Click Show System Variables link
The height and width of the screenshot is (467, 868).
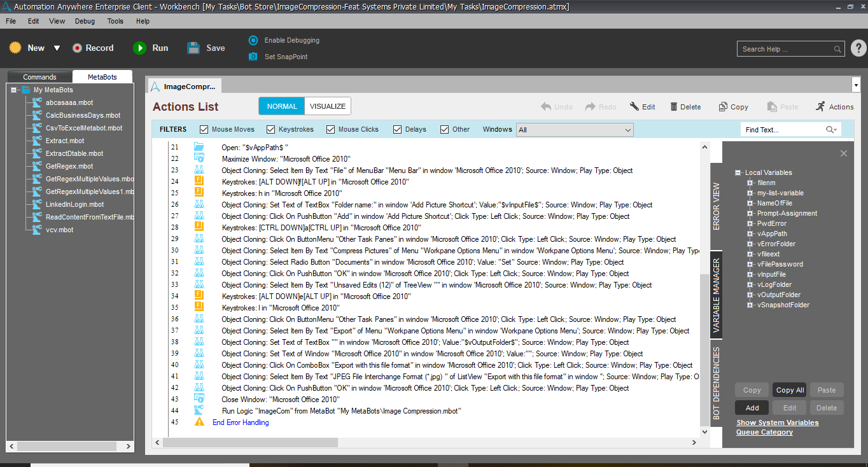click(x=777, y=422)
